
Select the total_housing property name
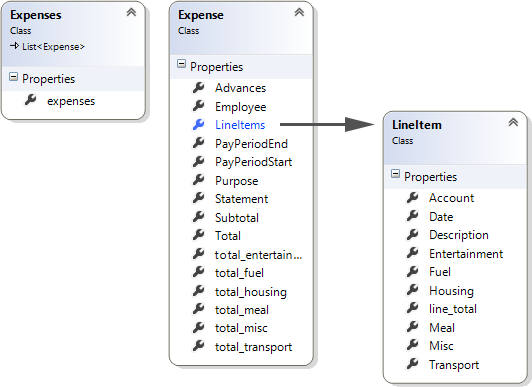(251, 292)
